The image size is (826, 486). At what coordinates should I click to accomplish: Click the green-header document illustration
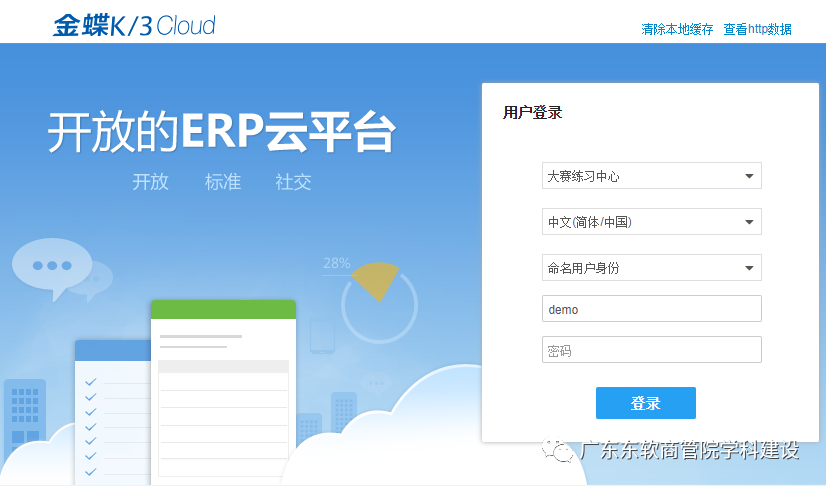[x=223, y=390]
